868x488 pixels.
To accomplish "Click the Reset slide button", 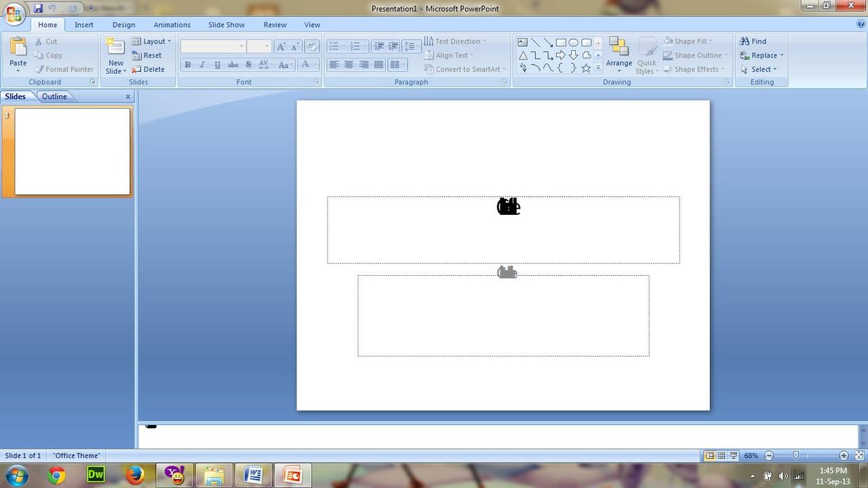I will (x=146, y=56).
